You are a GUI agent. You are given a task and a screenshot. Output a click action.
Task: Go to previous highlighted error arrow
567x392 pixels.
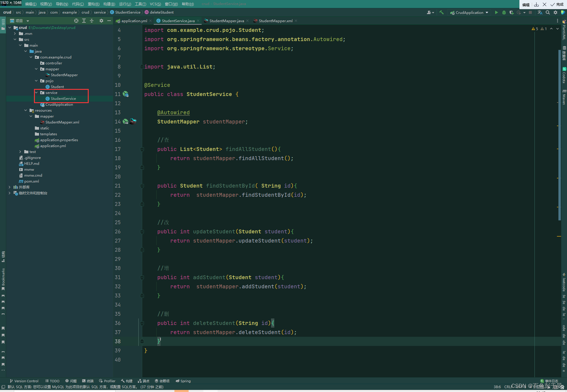click(551, 29)
